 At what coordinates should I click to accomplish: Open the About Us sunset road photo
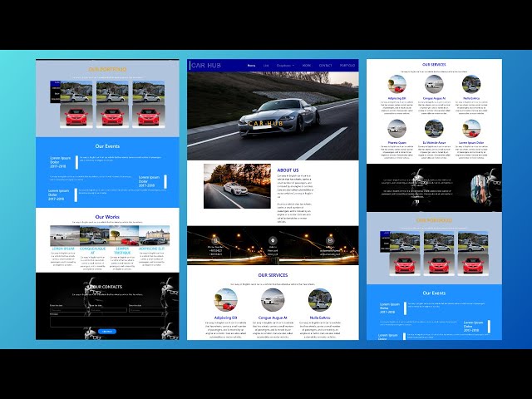237,186
